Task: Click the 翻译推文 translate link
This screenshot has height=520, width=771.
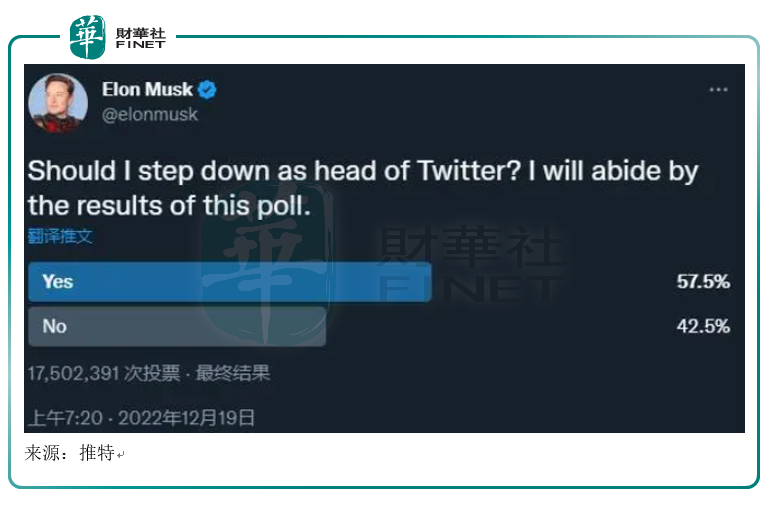Action: tap(60, 236)
